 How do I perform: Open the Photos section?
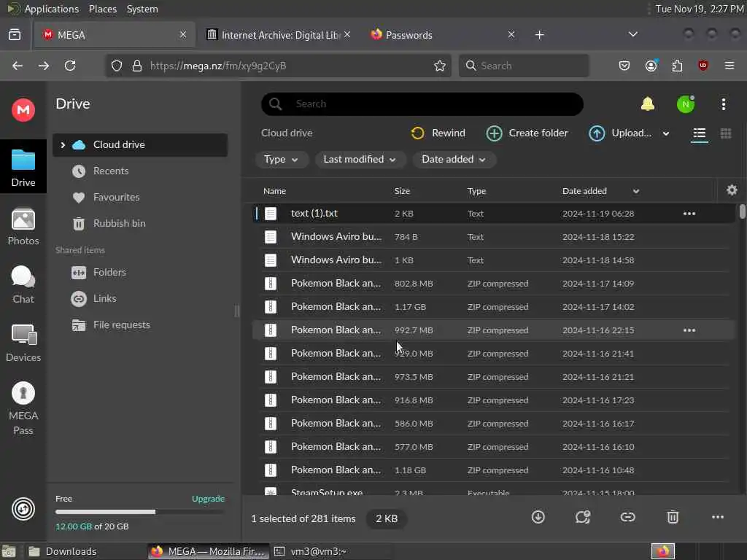[x=23, y=227]
